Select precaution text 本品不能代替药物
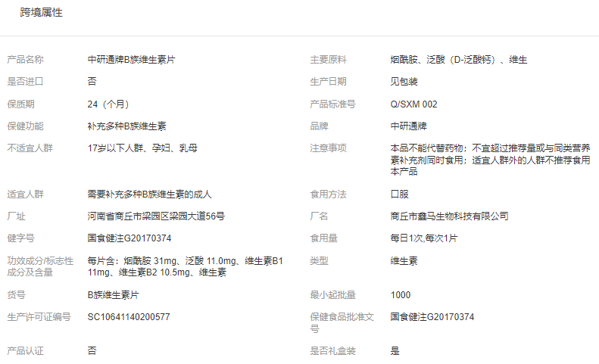599x364 pixels. (426, 148)
